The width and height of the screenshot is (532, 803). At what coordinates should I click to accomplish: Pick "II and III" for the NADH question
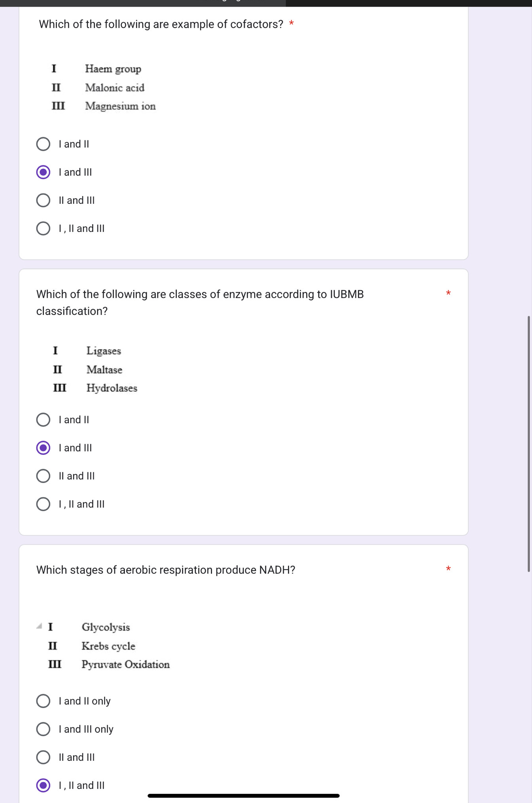pos(44,757)
